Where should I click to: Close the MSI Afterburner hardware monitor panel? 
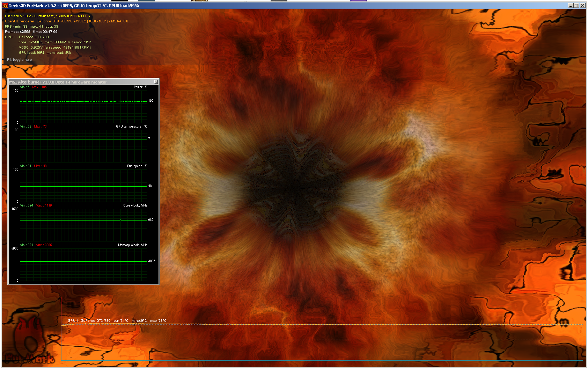(x=156, y=82)
